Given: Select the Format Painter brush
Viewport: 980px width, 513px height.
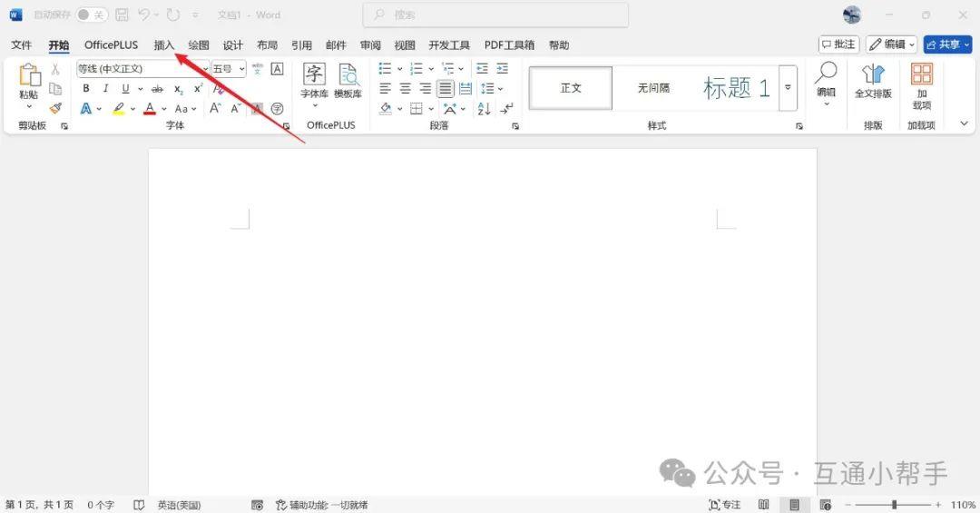Looking at the screenshot, I should (55, 108).
